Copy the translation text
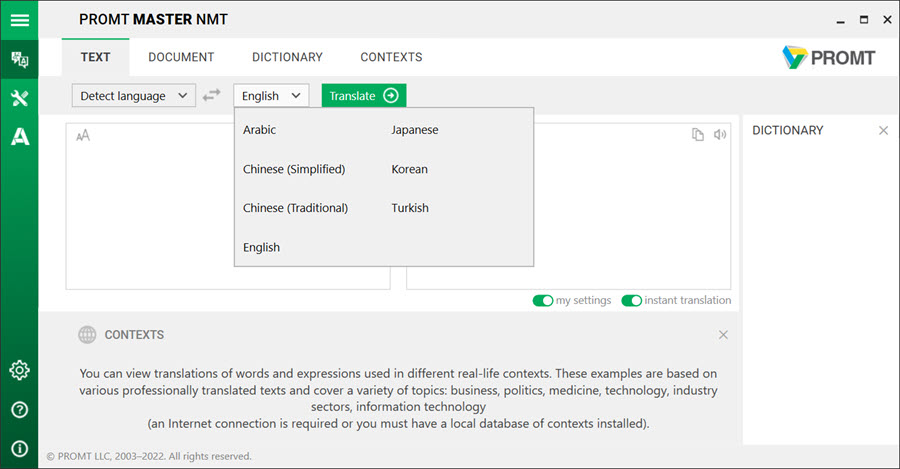 click(697, 134)
